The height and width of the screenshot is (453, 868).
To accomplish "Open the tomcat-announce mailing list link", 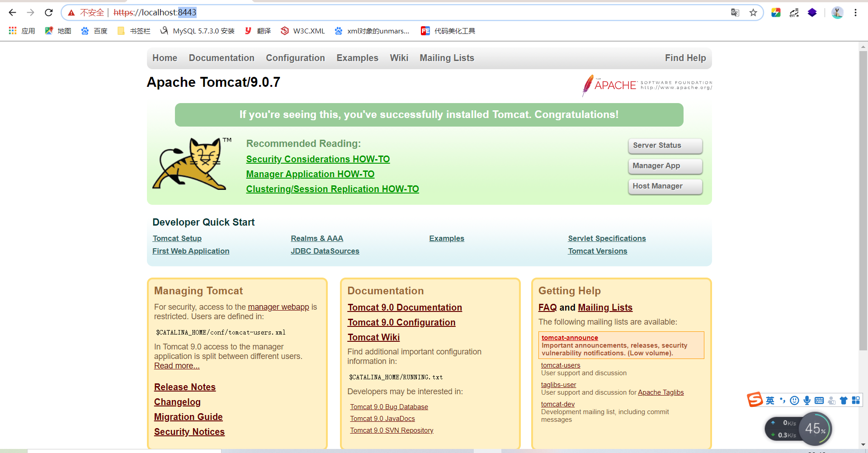I will click(x=570, y=338).
